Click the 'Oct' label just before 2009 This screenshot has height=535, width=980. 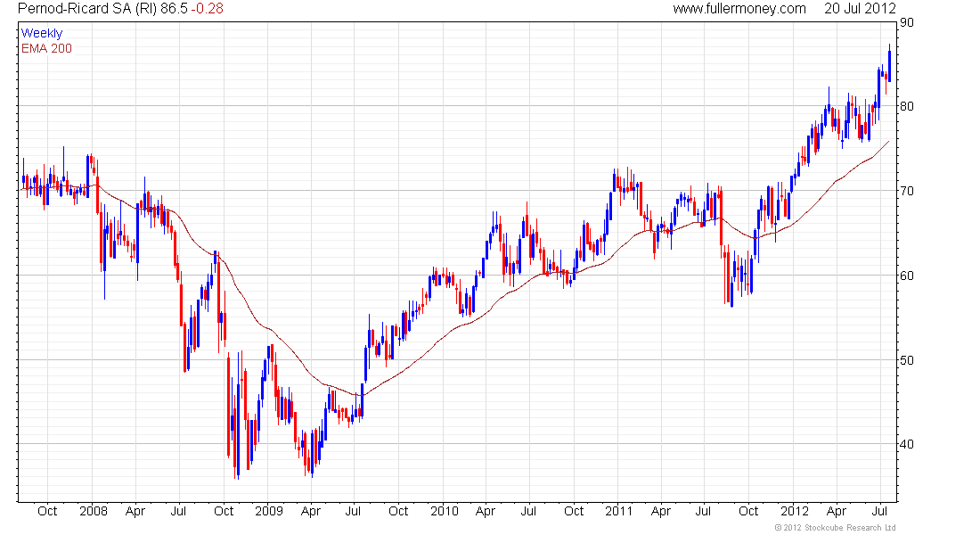point(224,511)
